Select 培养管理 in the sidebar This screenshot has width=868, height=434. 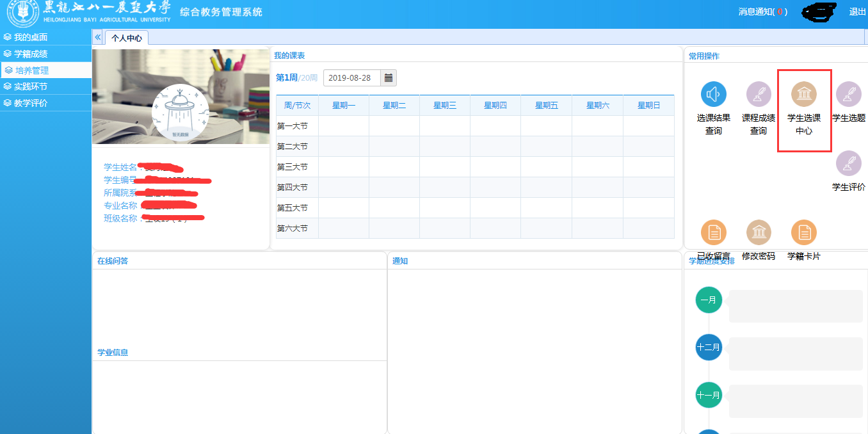32,70
